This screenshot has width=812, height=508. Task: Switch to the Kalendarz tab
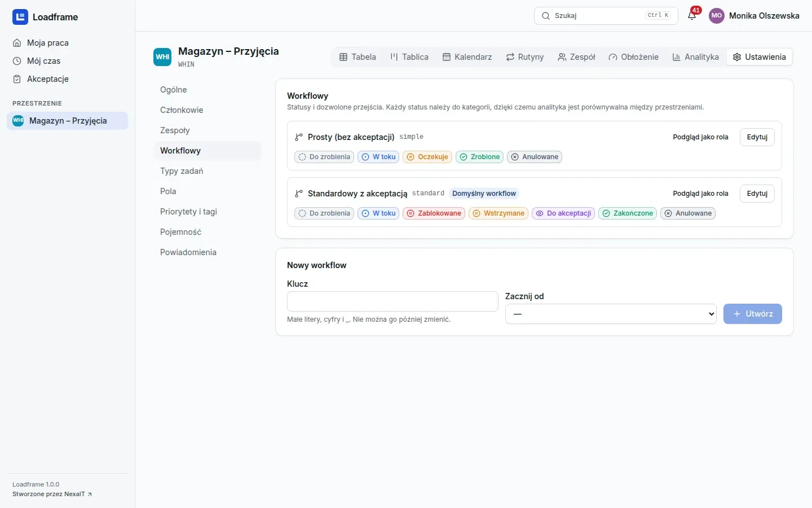tap(467, 57)
